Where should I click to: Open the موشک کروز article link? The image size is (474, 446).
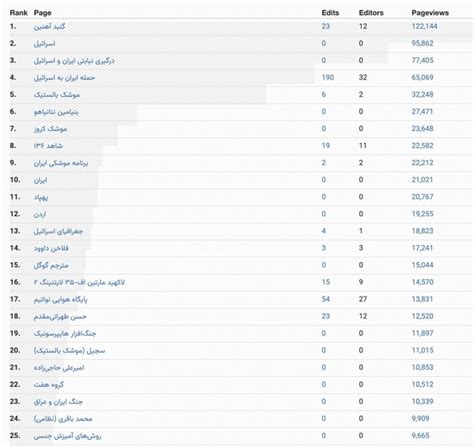50,129
